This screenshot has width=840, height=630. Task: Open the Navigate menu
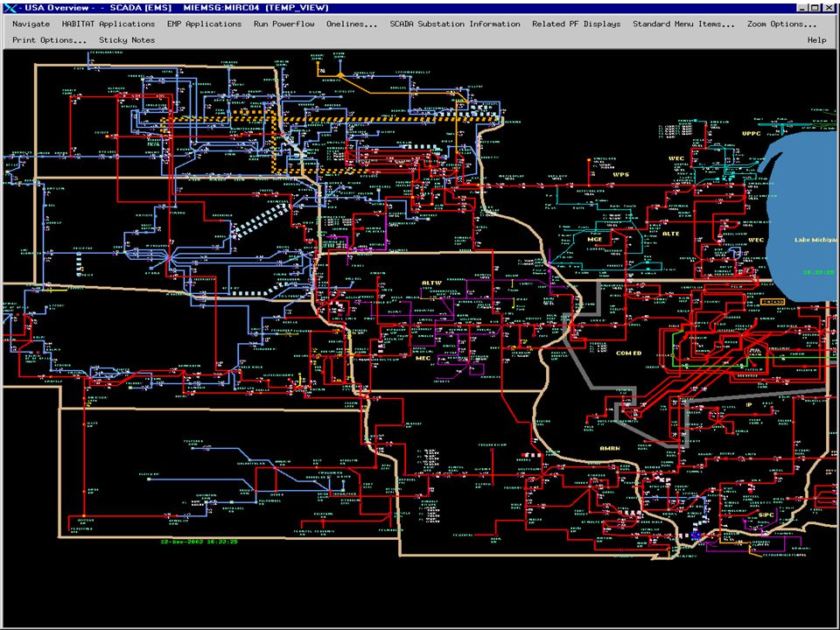31,24
